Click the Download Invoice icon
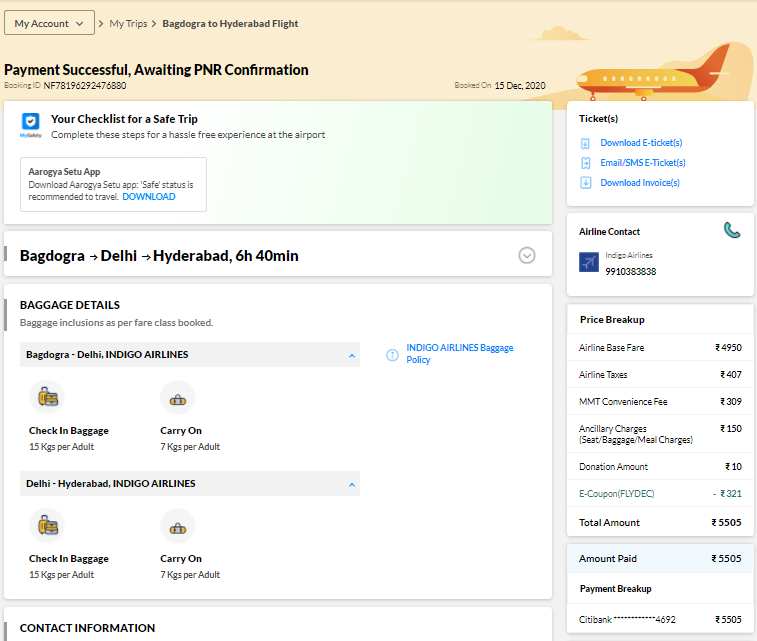Image resolution: width=757 pixels, height=641 pixels. [x=585, y=182]
